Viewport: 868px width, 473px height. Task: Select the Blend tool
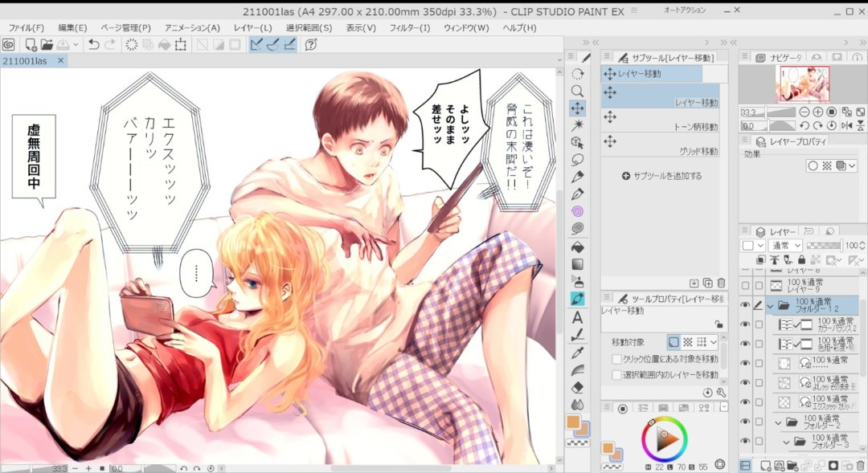coord(577,405)
